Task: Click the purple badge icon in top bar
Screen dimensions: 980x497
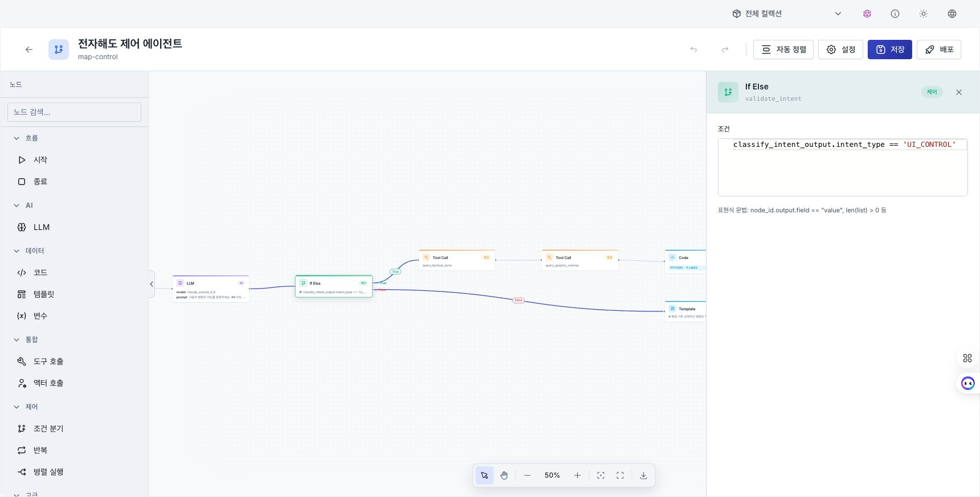Action: click(x=867, y=14)
